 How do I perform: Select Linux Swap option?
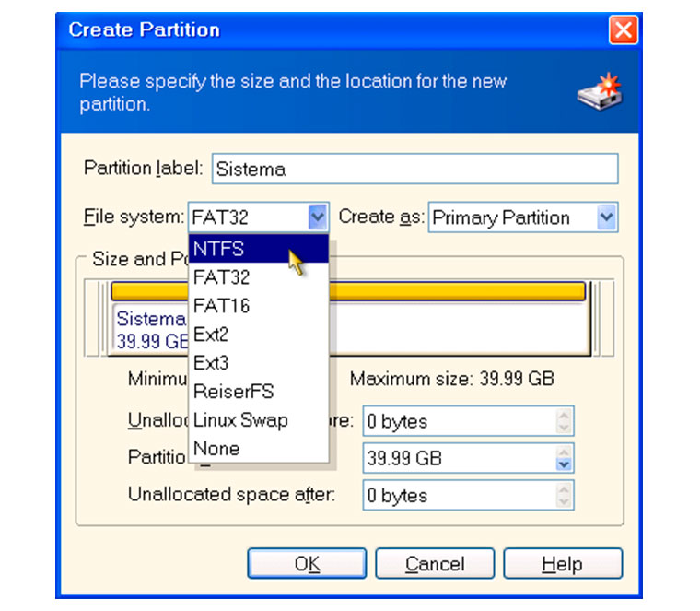[x=259, y=420]
